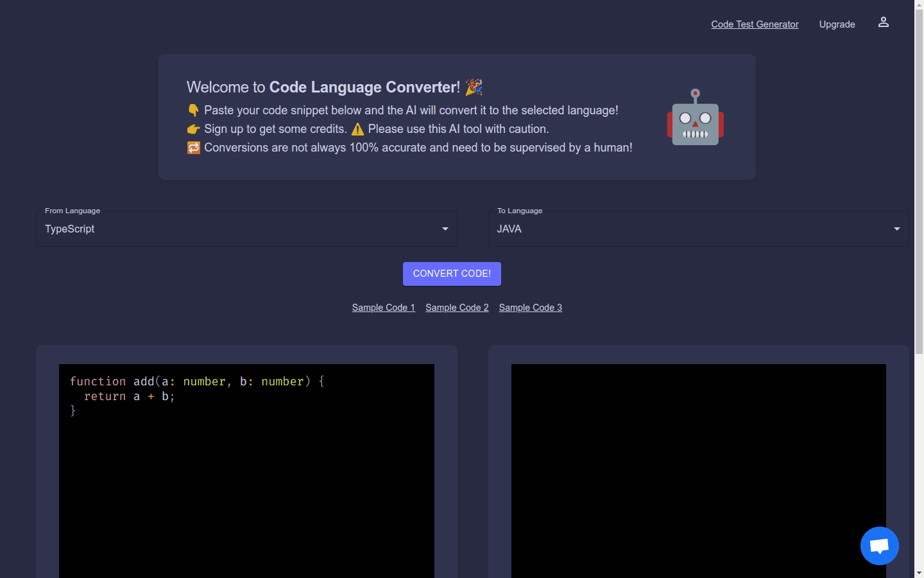Click the yellow warning triangle icon
This screenshot has height=578, width=924.
click(x=357, y=129)
